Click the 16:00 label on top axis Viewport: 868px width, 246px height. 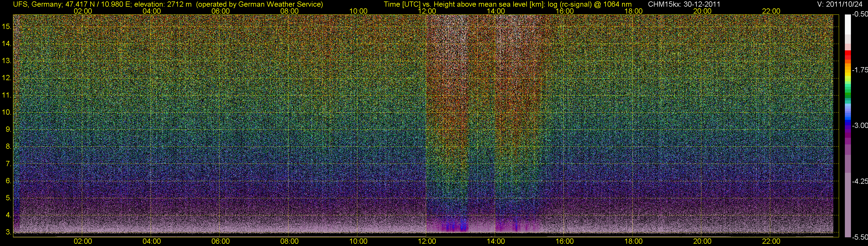(x=565, y=11)
